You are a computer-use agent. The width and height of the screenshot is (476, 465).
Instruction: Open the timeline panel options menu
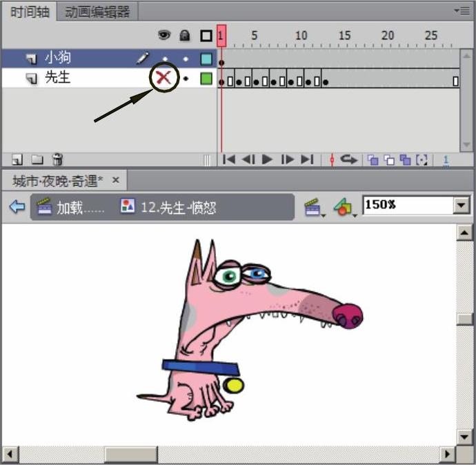coord(462,11)
